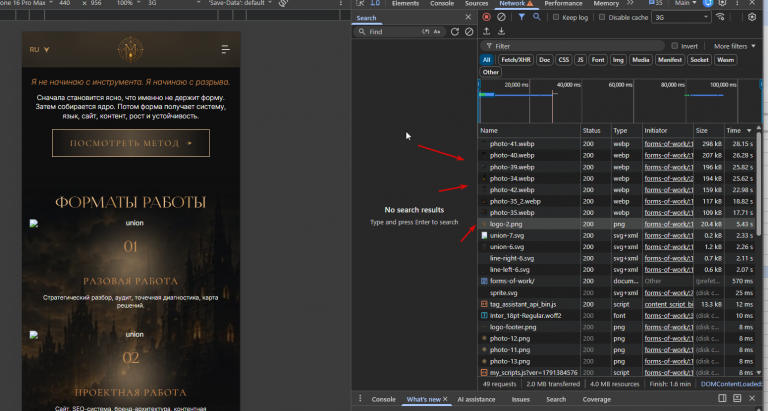Toggle the network filter funnel icon
Image resolution: width=768 pixels, height=411 pixels.
522,17
